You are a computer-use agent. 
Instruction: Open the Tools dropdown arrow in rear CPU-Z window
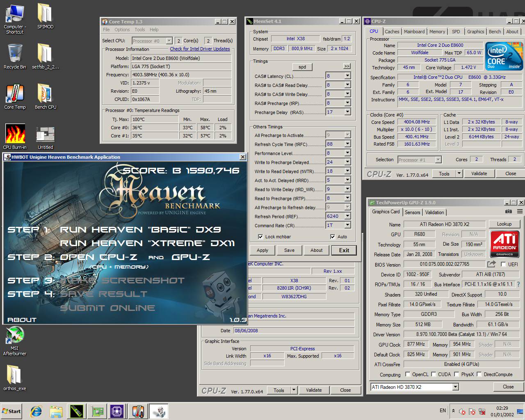pos(294,390)
